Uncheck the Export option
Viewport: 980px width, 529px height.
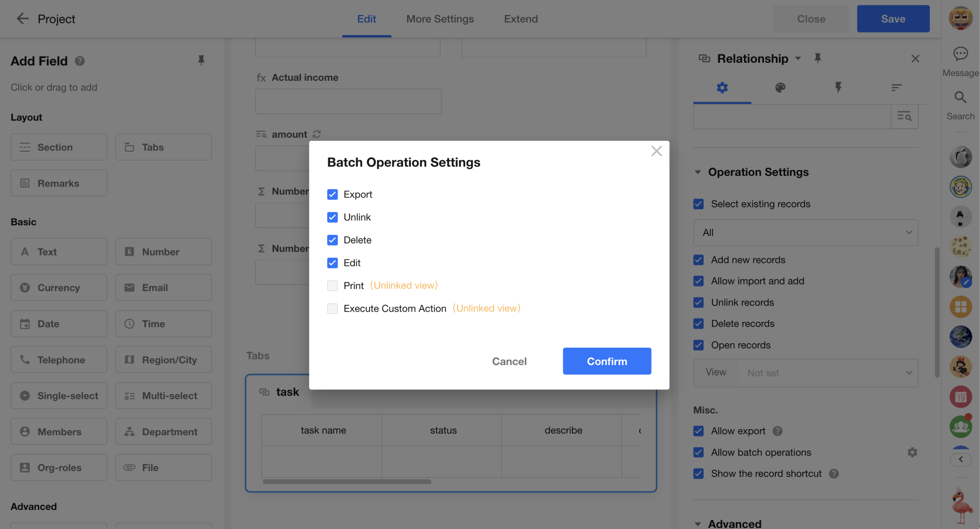(x=332, y=194)
